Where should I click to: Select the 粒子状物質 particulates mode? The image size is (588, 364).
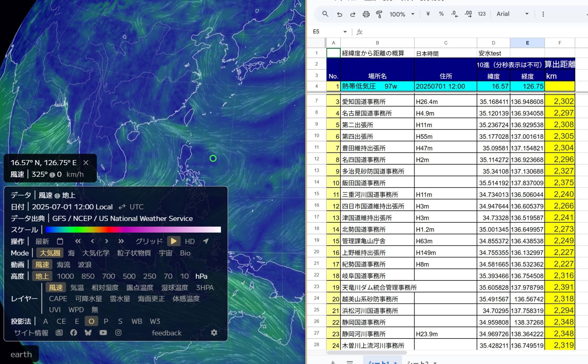click(x=134, y=253)
